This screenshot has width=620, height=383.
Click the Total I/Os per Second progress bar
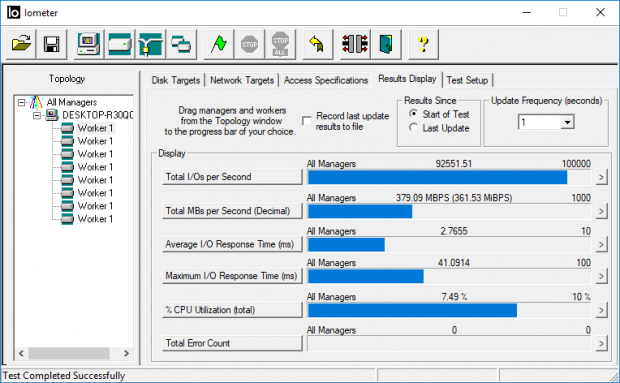coord(449,177)
